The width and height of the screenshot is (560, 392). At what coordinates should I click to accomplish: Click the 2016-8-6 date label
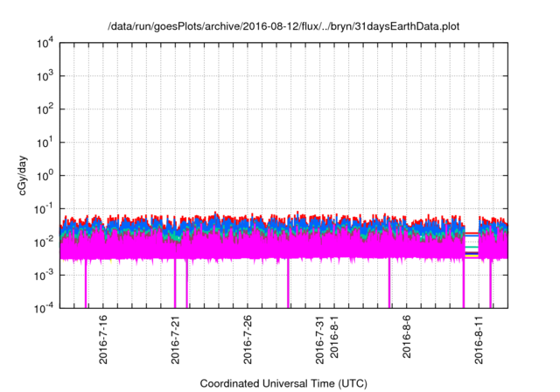coord(406,337)
